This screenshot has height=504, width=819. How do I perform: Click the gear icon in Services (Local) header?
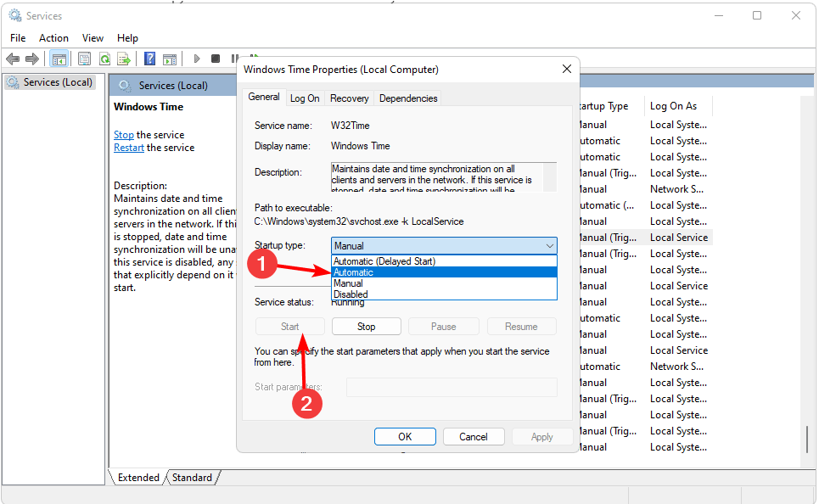pyautogui.click(x=124, y=85)
